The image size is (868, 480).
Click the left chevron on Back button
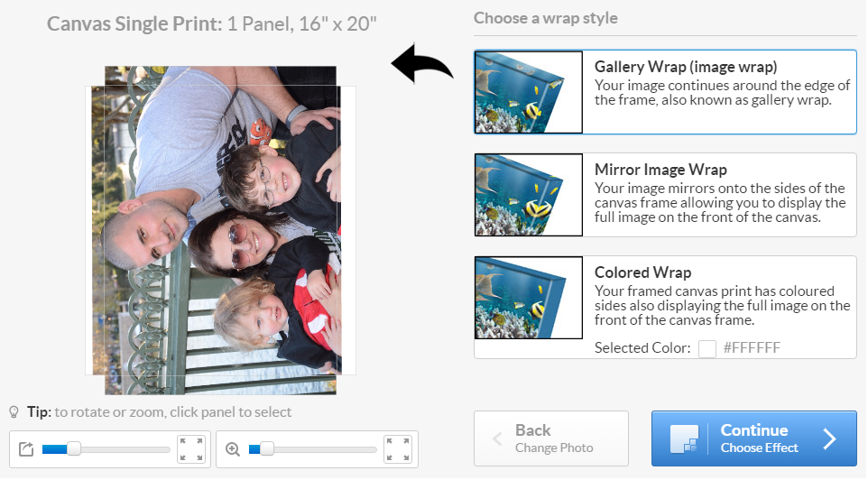[497, 439]
